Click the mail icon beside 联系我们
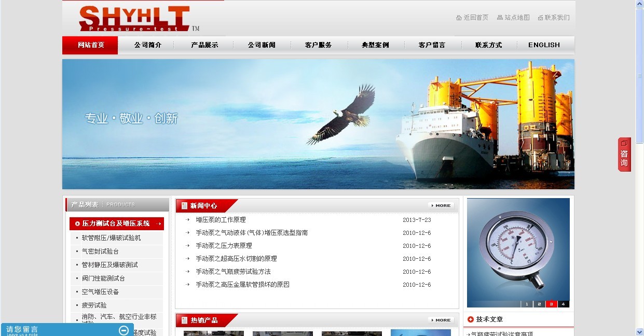Viewport: 644px width, 336px height. 540,18
